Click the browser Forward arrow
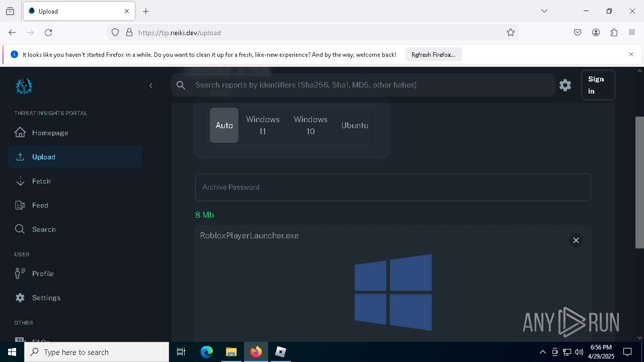The height and width of the screenshot is (362, 644). tap(30, 32)
